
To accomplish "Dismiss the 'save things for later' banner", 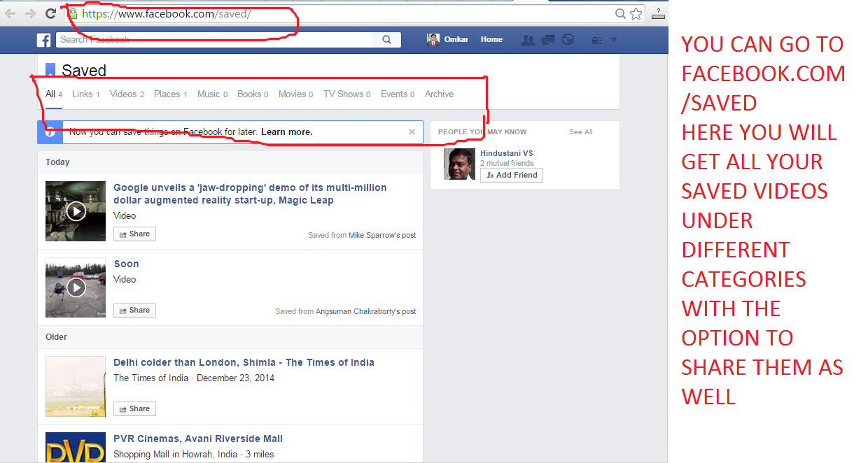I will (x=412, y=131).
